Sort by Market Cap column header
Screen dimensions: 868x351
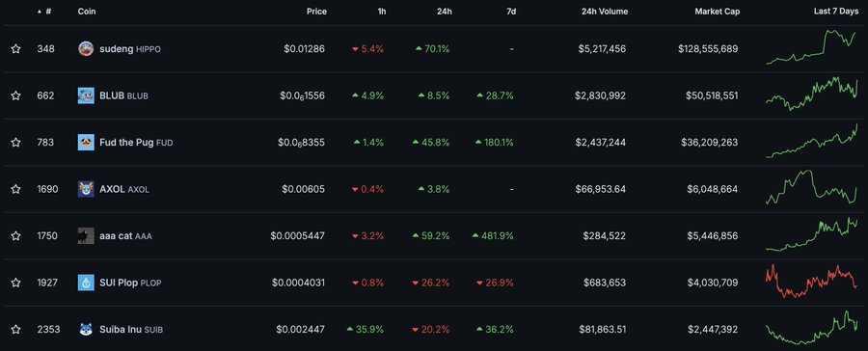[718, 11]
